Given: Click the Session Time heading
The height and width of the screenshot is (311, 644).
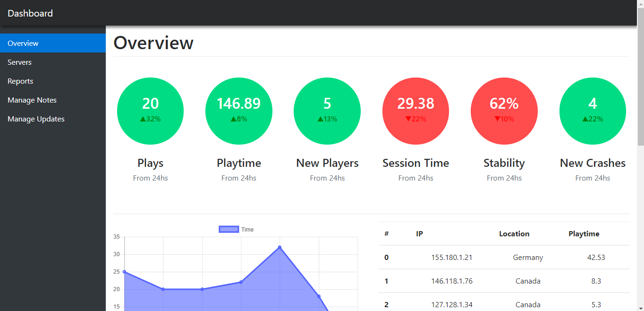Looking at the screenshot, I should (x=415, y=163).
